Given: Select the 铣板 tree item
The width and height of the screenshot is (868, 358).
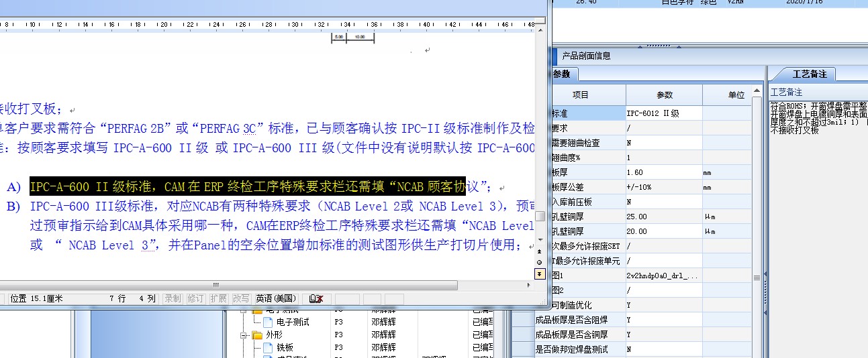Looking at the screenshot, I should point(285,347).
